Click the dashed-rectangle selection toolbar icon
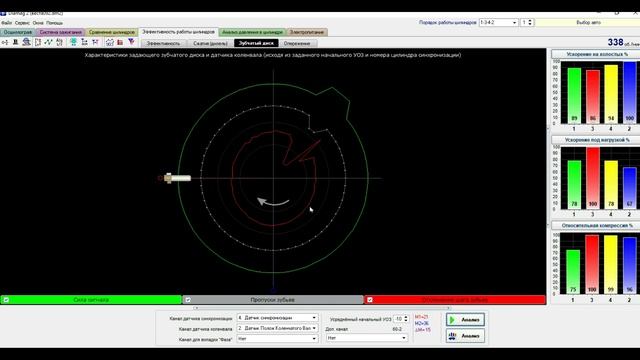This screenshot has width=640, height=360. point(38,42)
